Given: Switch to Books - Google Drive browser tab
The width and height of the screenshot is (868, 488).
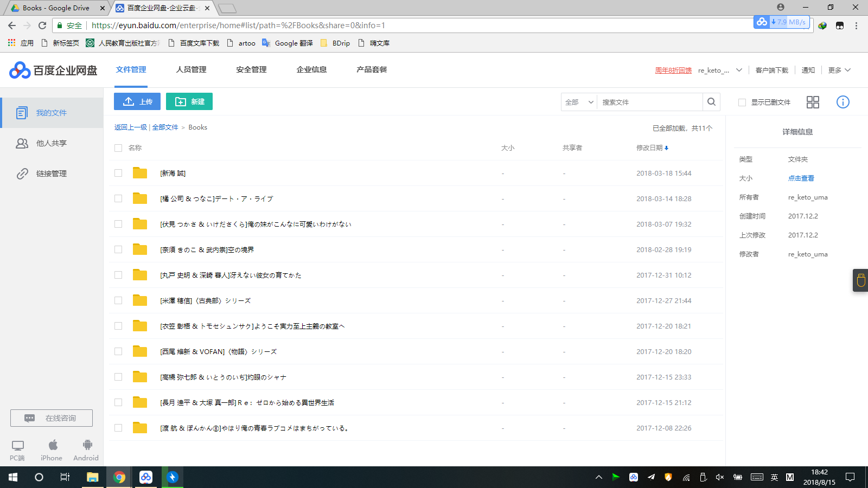Looking at the screenshot, I should coord(56,8).
